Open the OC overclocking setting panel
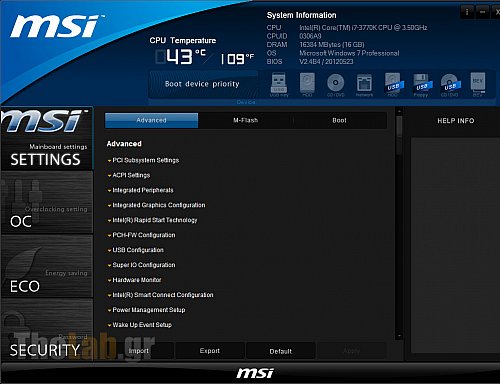Image resolution: width=500 pixels, height=384 pixels. pyautogui.click(x=47, y=202)
